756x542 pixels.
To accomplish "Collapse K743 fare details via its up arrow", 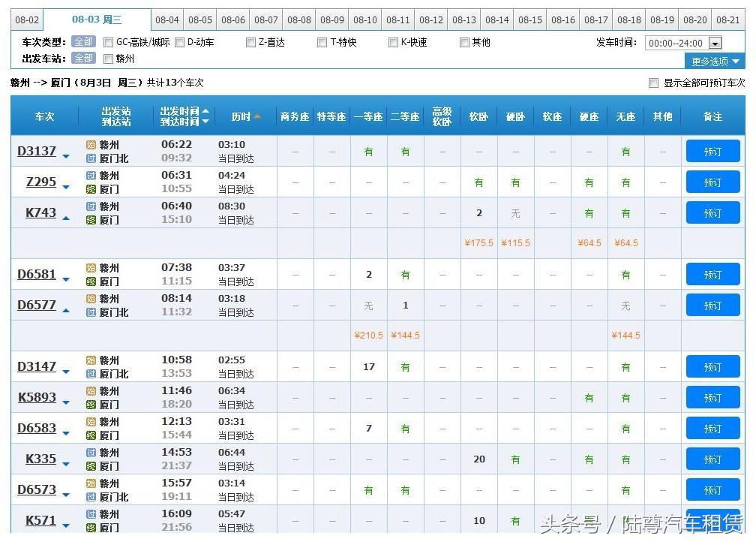I will pos(66,218).
